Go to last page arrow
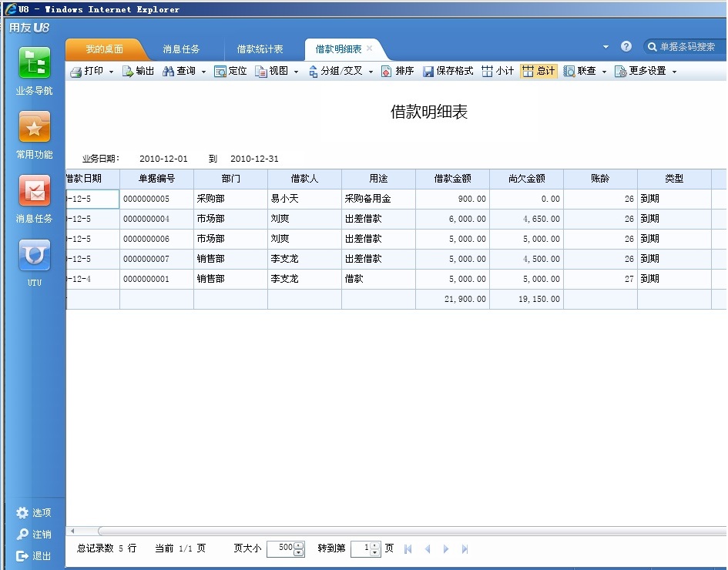Screen dimensions: 728x570 click(465, 549)
